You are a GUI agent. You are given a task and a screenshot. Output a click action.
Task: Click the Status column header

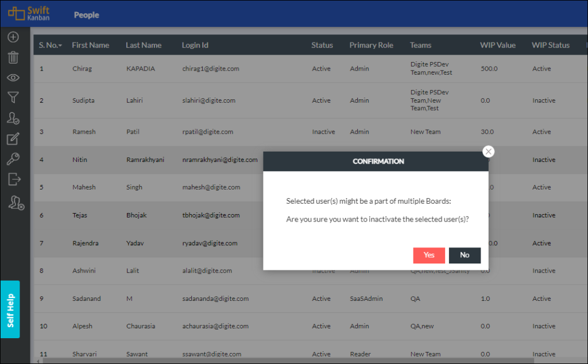322,45
